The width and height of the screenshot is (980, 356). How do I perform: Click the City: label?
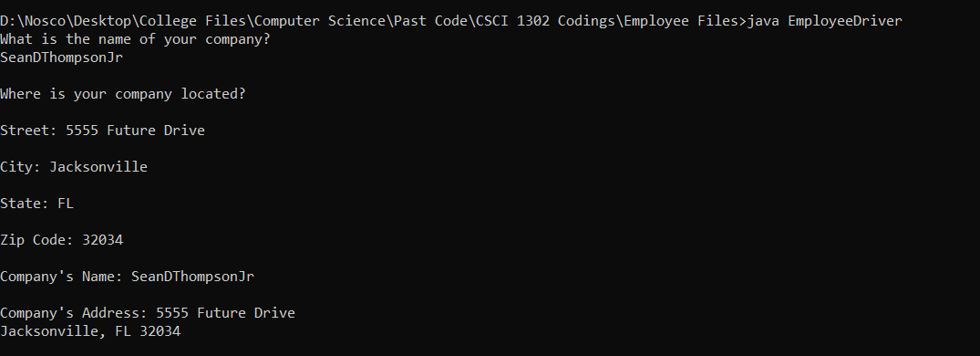[21, 167]
